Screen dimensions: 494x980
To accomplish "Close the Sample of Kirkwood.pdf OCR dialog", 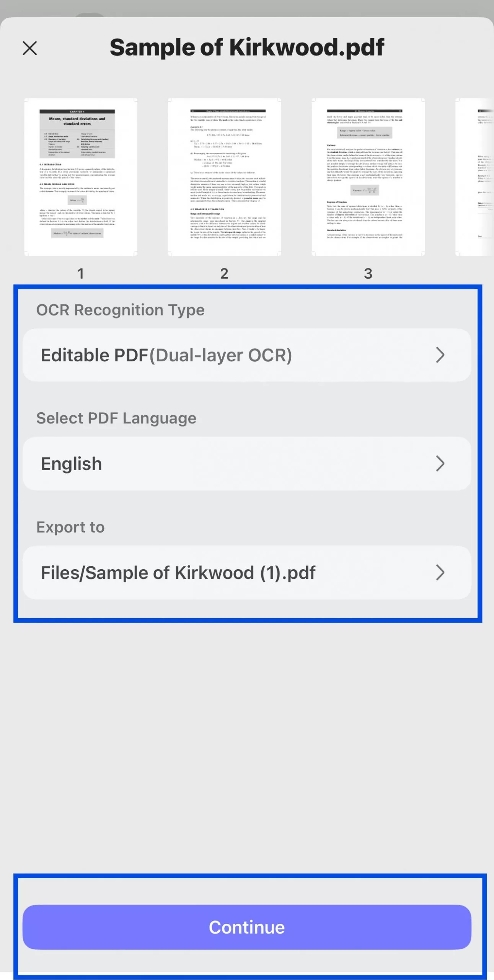I will pyautogui.click(x=29, y=48).
